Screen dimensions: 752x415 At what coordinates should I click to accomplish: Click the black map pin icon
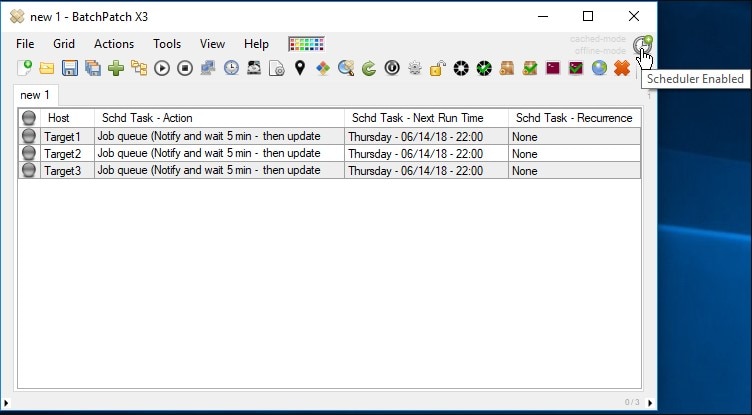pos(300,68)
